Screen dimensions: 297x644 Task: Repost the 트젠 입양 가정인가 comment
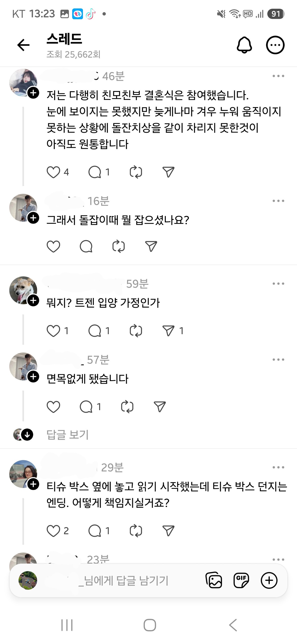coord(136,331)
